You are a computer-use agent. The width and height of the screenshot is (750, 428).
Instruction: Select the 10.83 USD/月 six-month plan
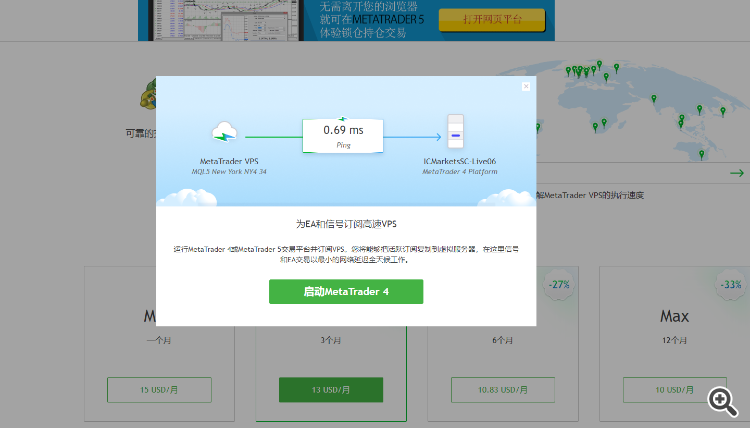point(503,390)
